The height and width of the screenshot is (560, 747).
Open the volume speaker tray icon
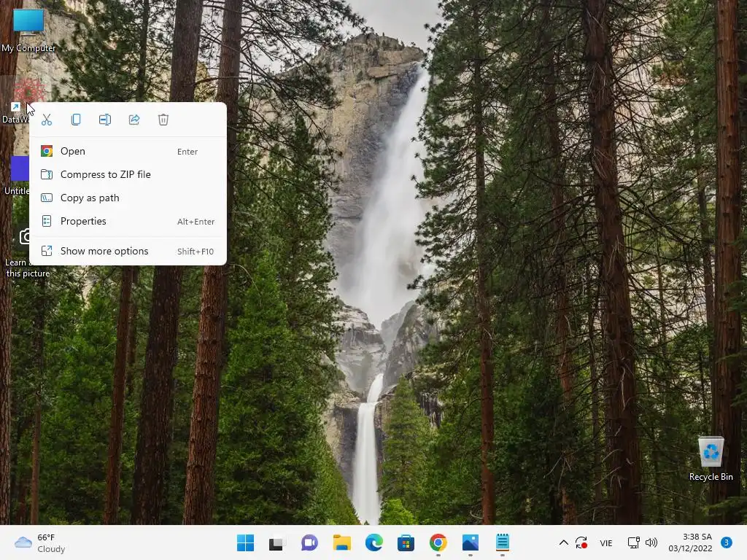tap(651, 542)
